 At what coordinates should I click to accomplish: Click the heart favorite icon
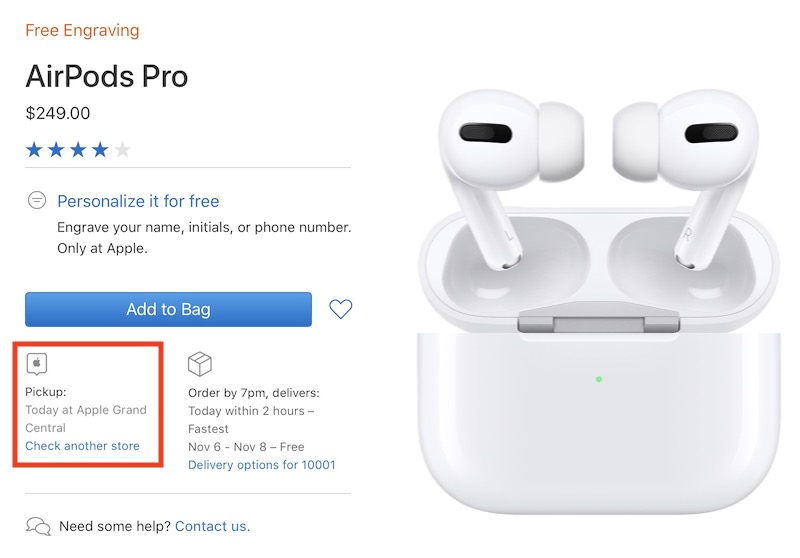pyautogui.click(x=340, y=309)
